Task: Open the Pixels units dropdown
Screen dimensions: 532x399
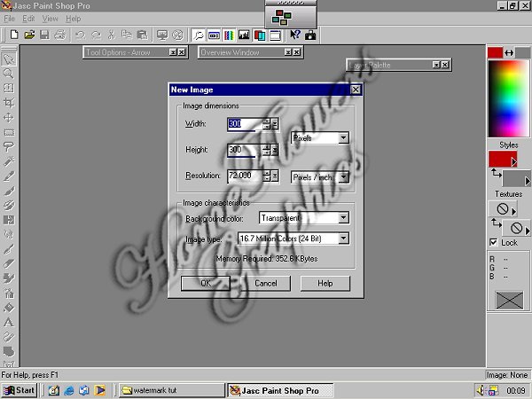Action: click(342, 138)
